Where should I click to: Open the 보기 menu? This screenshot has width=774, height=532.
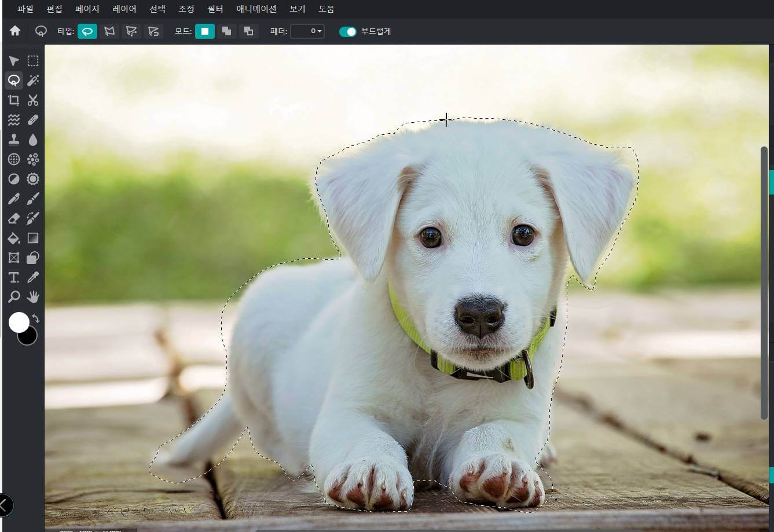(298, 9)
